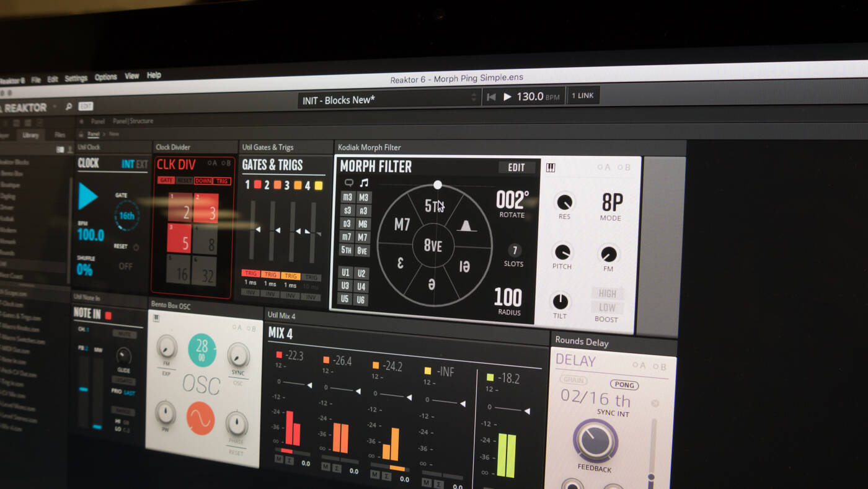The width and height of the screenshot is (868, 489).
Task: Switch to the Files tab in sidebar
Action: click(60, 135)
